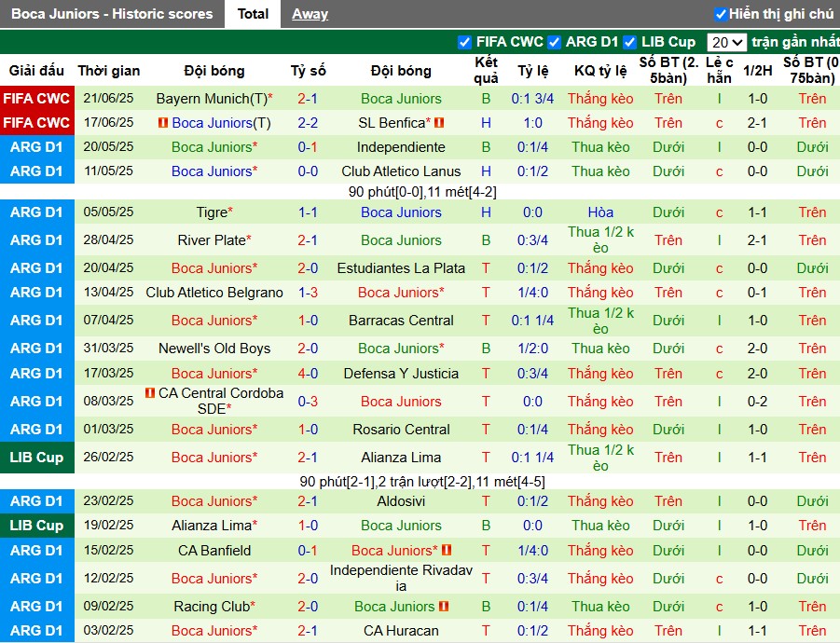Open CA Huracan team link
The image size is (840, 643).
(x=401, y=631)
